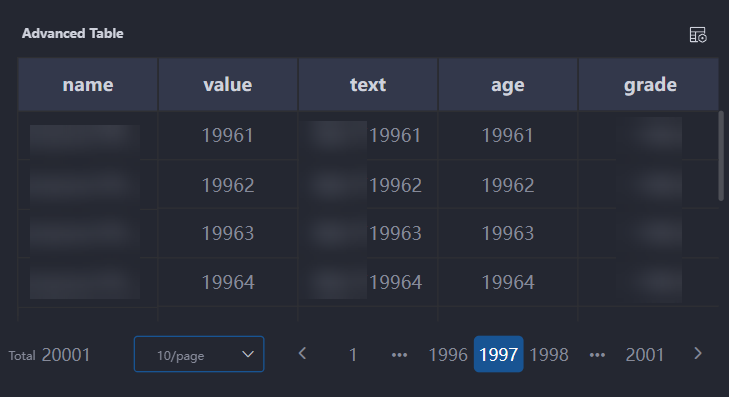The width and height of the screenshot is (729, 397).
Task: Open the 10/page size dropdown
Action: (199, 354)
